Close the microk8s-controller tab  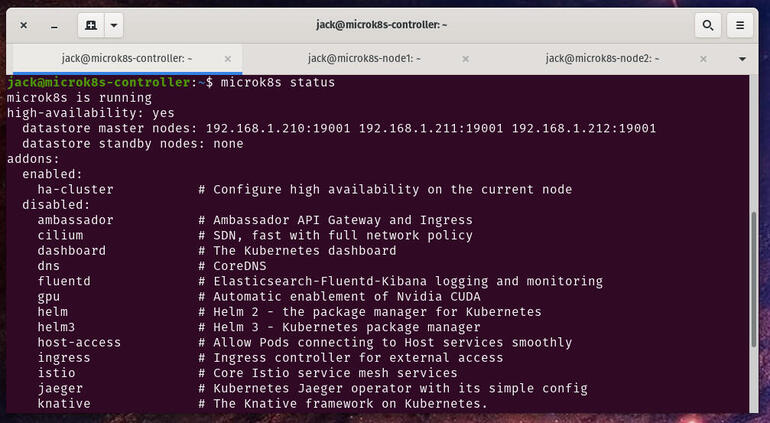(x=228, y=59)
